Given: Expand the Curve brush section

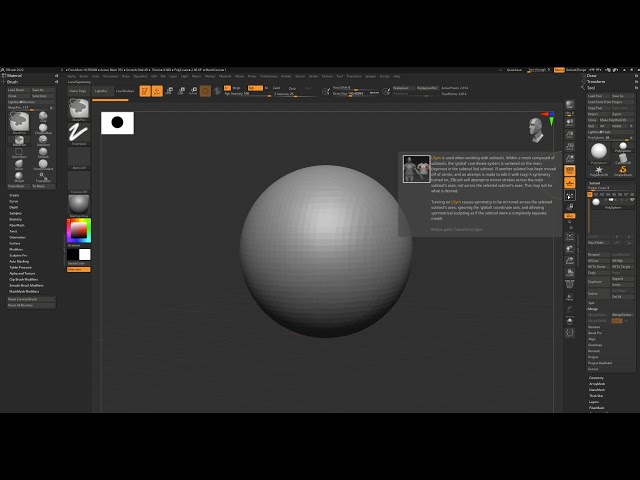Looking at the screenshot, I should 13,201.
